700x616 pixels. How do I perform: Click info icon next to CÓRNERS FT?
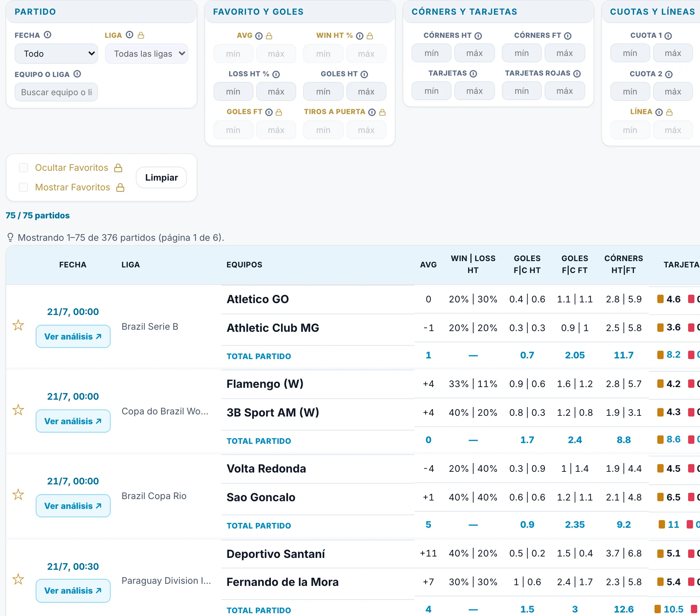tap(568, 36)
